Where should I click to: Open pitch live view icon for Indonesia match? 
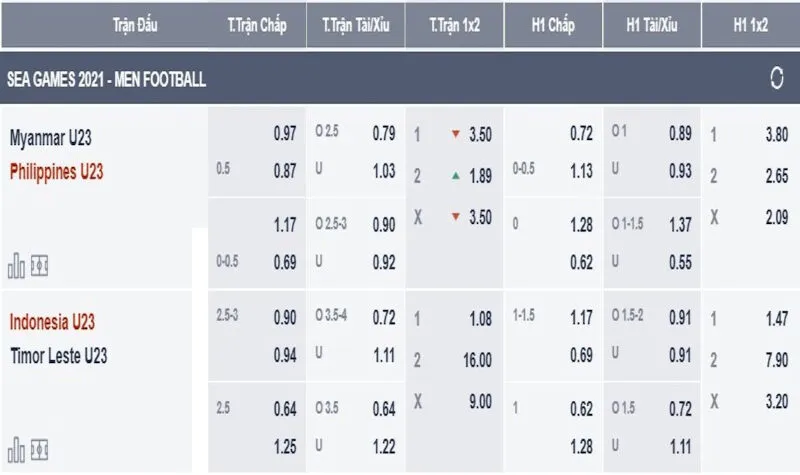pyautogui.click(x=39, y=449)
